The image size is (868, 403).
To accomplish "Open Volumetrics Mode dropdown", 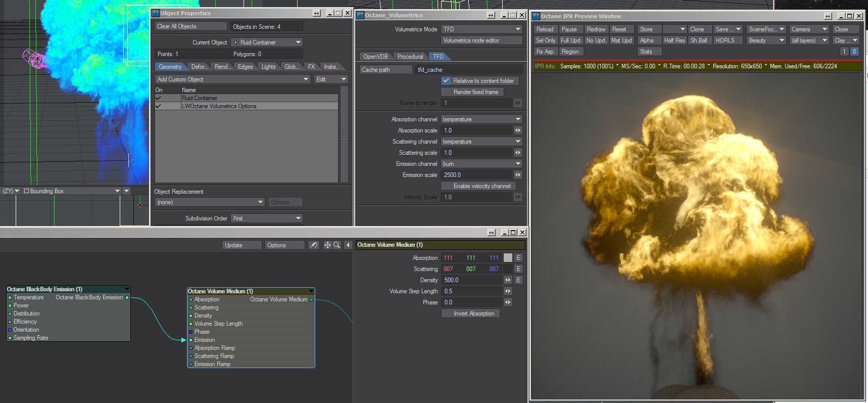I will coord(481,29).
